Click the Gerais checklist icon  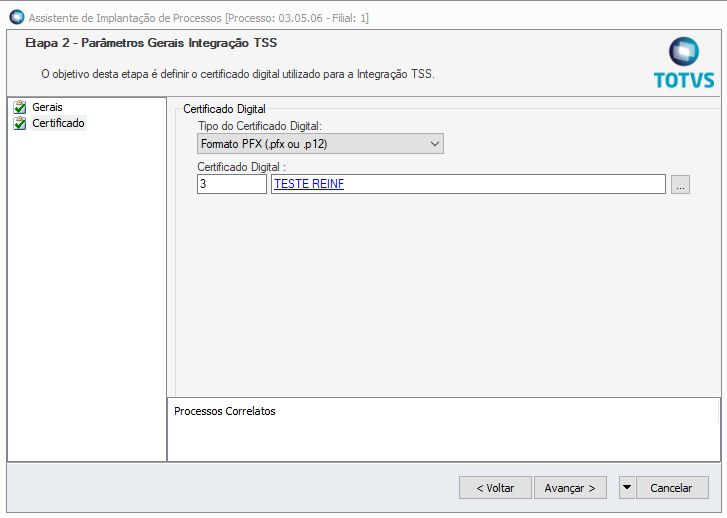[20, 107]
